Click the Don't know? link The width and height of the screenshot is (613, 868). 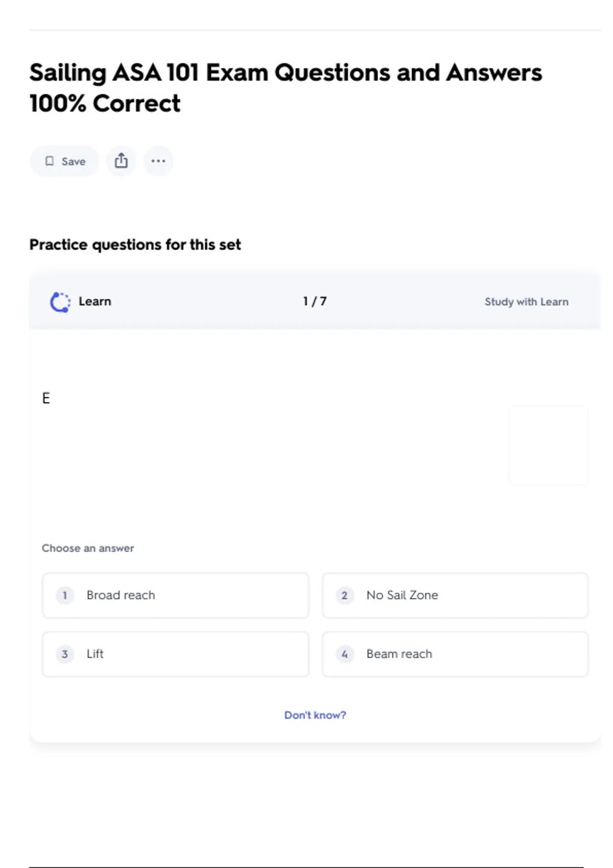tap(315, 715)
